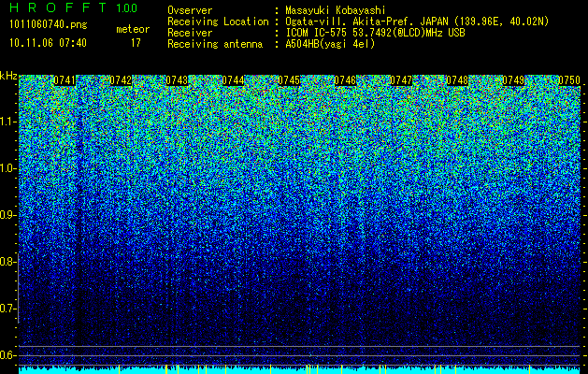Select the ICOM IC-575 receiver value

(x=376, y=33)
